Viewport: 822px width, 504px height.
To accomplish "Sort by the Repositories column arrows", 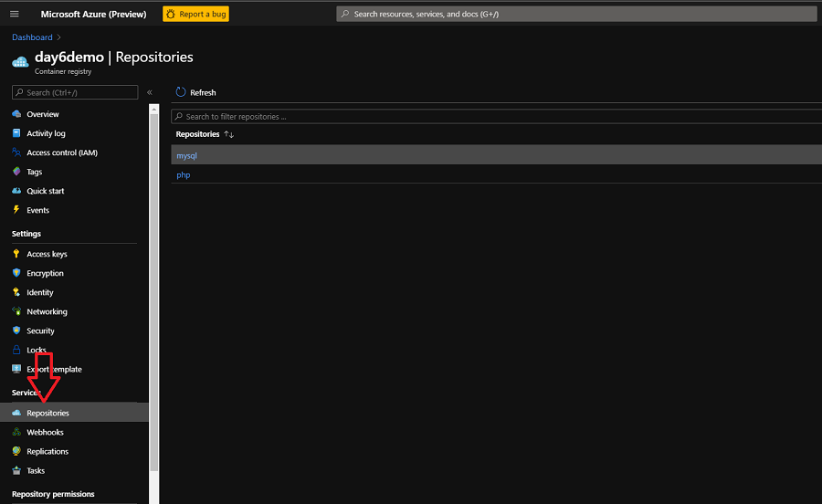I will coord(229,134).
